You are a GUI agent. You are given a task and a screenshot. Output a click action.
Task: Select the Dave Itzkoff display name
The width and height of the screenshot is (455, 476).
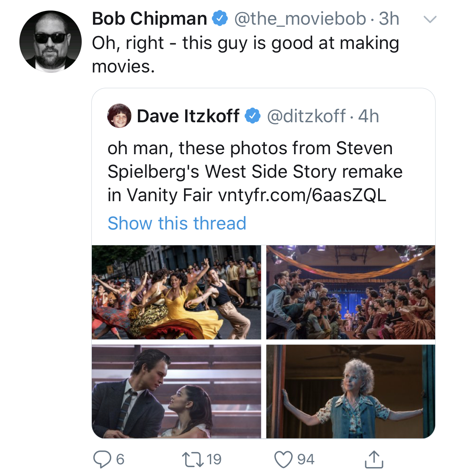188,116
